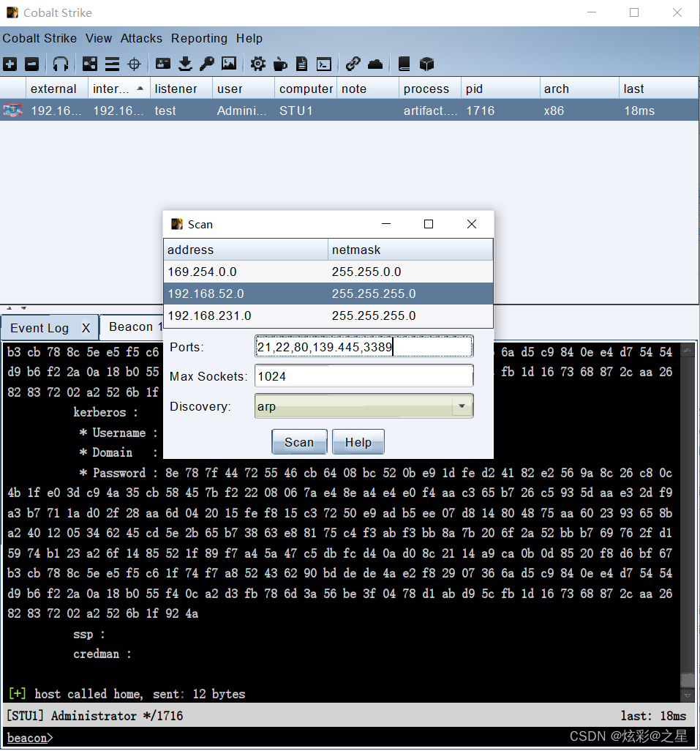Screen dimensions: 700x751
Task: Open downloaded files icon
Action: pos(185,64)
